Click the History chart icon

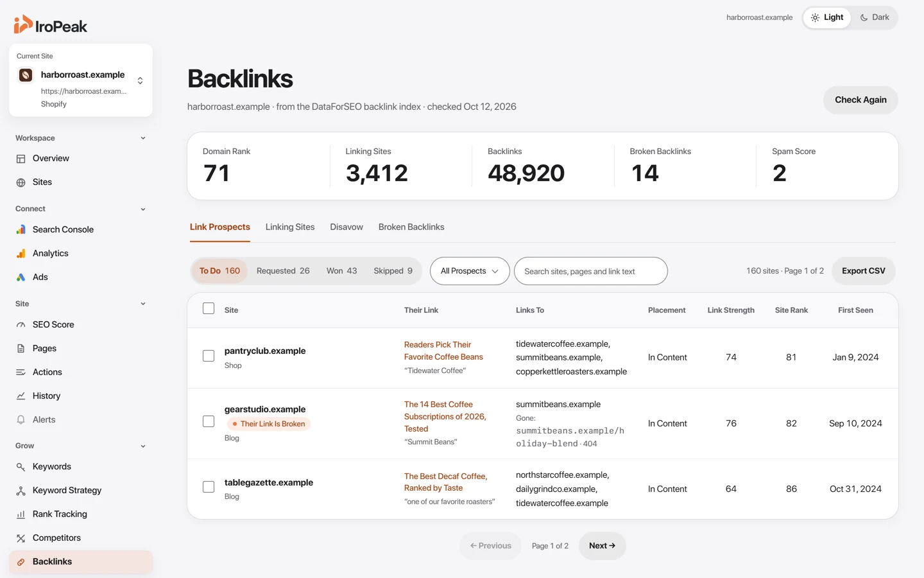point(21,396)
